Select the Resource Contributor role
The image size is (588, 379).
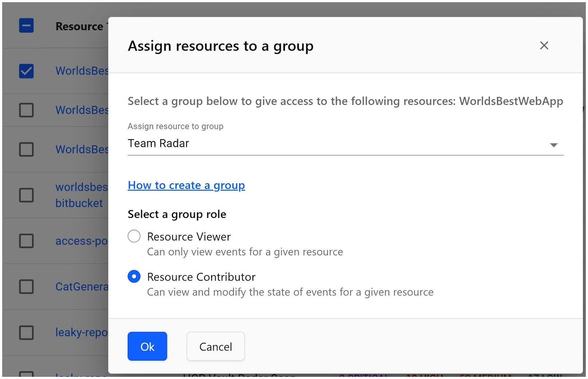tap(134, 276)
